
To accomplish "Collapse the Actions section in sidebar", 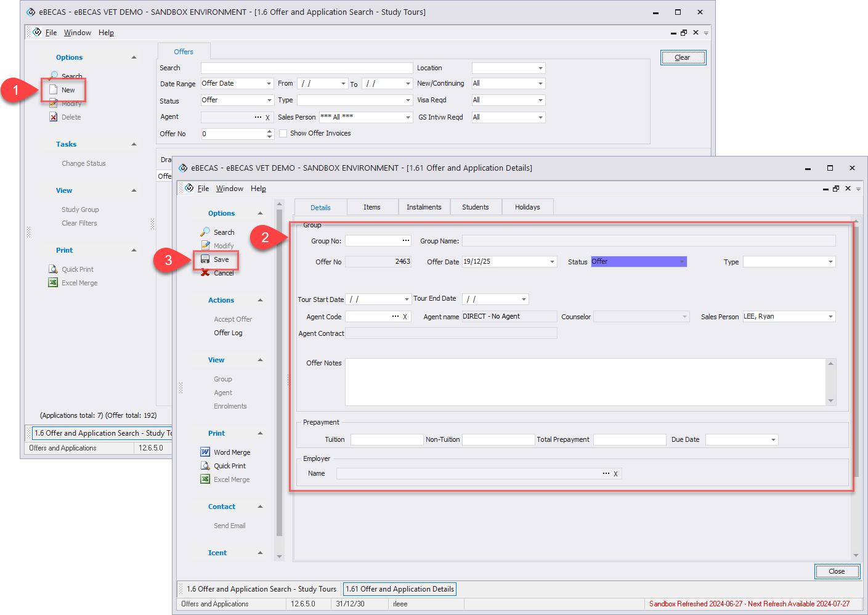I will pos(260,300).
